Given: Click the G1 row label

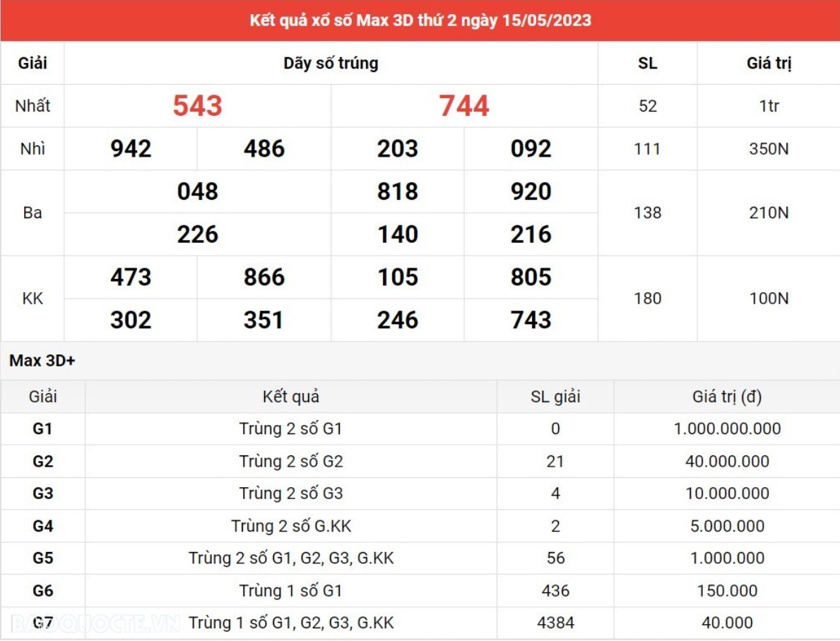Looking at the screenshot, I should coord(42,429).
